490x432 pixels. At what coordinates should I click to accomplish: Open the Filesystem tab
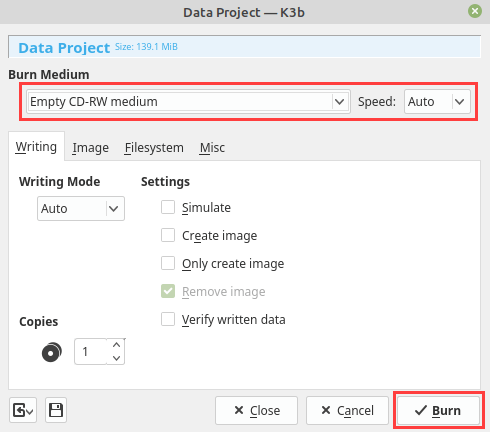click(154, 147)
